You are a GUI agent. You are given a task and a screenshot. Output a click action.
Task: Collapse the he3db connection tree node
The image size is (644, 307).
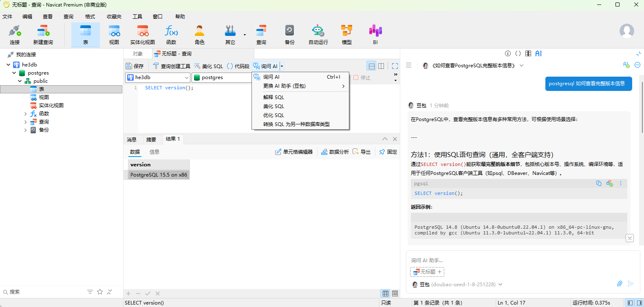point(9,64)
